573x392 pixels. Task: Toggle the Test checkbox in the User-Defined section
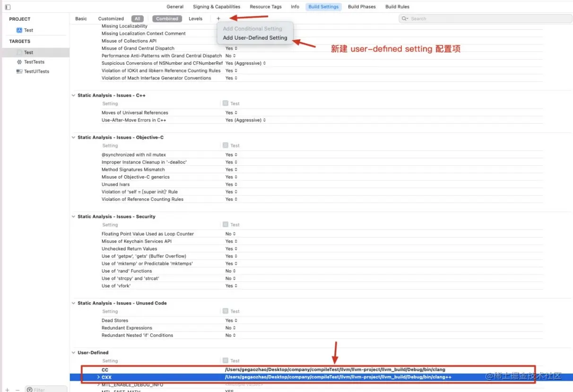(x=225, y=360)
